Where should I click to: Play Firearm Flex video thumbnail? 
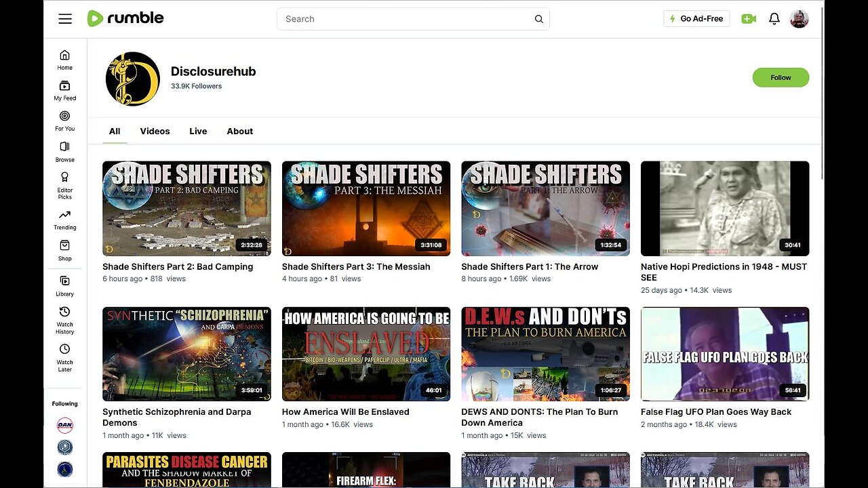coord(366,470)
